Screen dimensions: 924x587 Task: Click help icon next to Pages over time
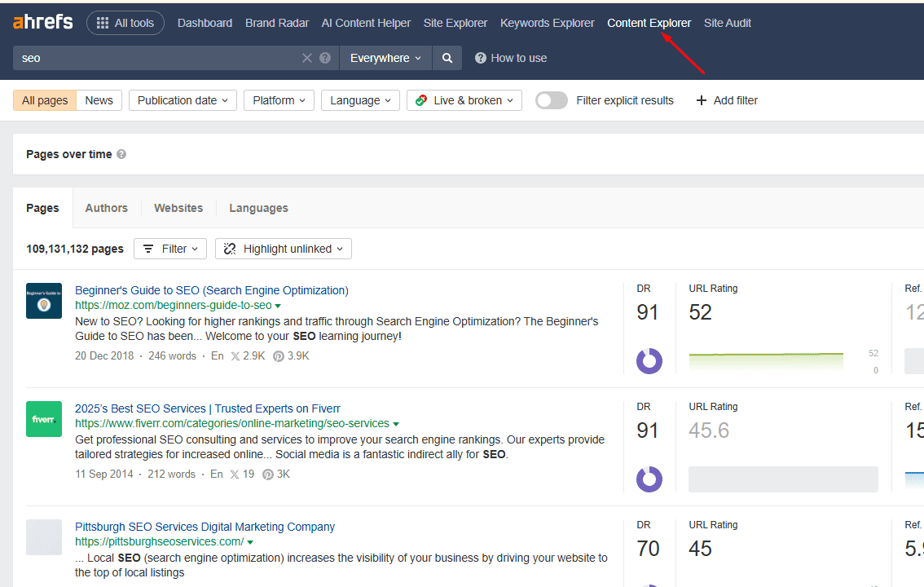coord(121,154)
